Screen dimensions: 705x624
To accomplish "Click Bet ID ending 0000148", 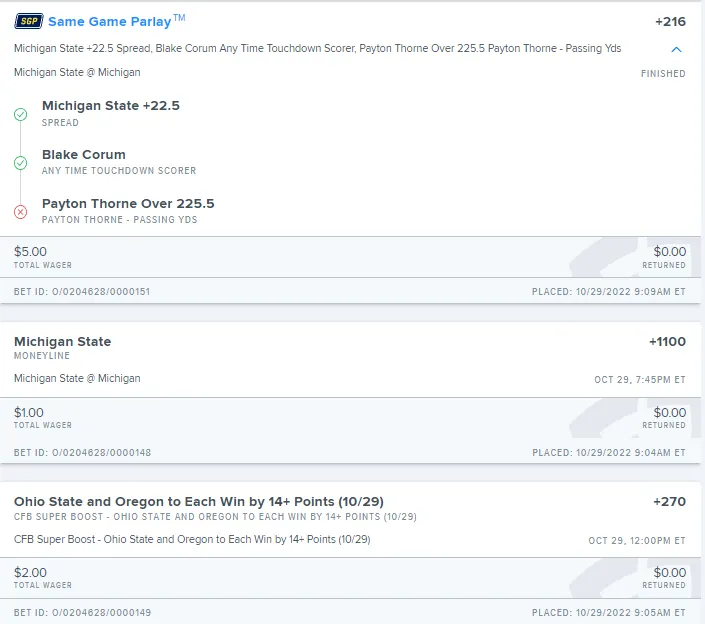I will point(82,453).
